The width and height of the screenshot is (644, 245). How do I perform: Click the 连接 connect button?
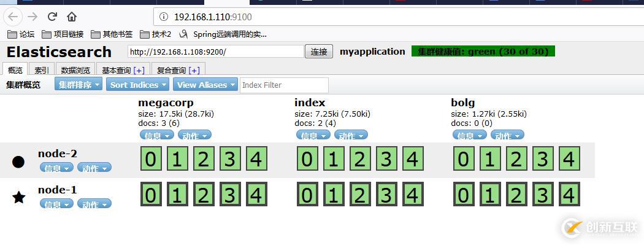click(x=319, y=52)
